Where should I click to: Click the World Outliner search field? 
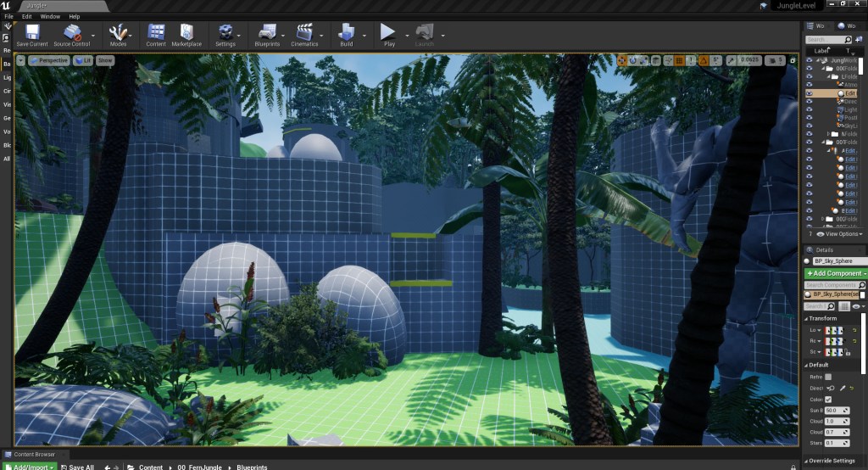pyautogui.click(x=826, y=40)
